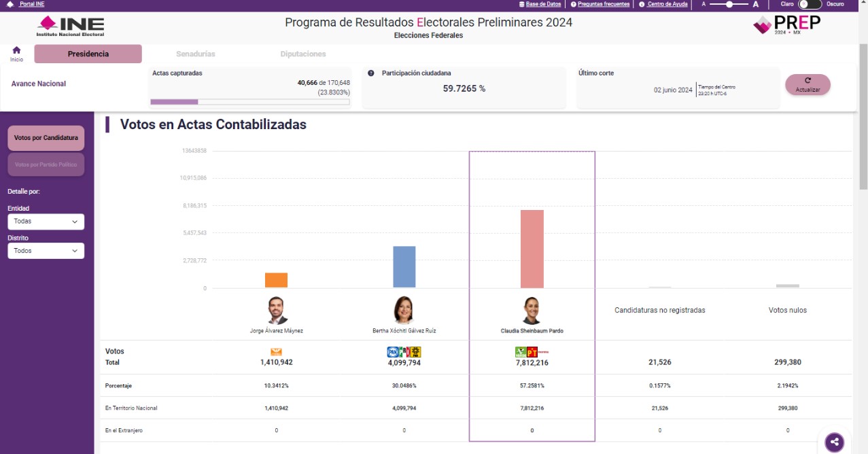The image size is (868, 454).
Task: Click the Avance Nacional label
Action: [39, 84]
